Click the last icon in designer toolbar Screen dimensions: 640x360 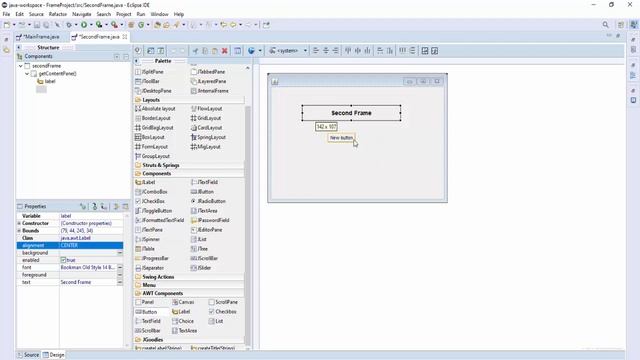tap(435, 51)
